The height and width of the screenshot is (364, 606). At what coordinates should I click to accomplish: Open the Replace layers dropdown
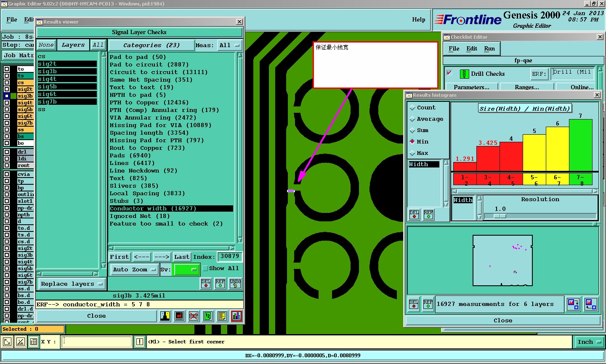(72, 284)
